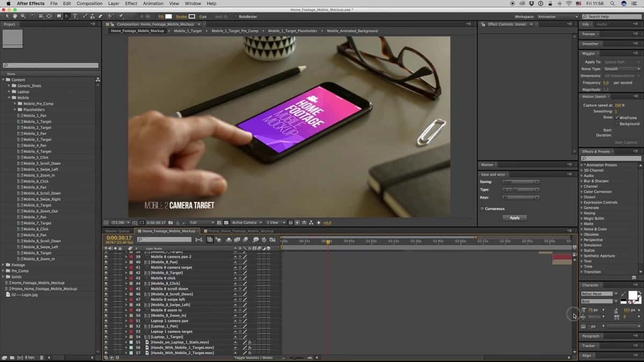Image resolution: width=644 pixels, height=362 pixels.
Task: Open the Paragraph panel header
Action: pos(590,336)
